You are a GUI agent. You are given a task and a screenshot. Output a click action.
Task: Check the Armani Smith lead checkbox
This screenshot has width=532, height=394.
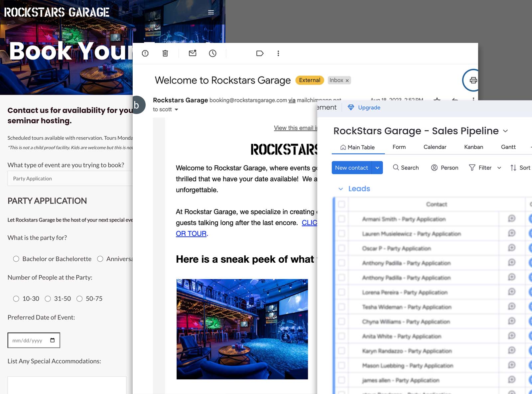pos(341,219)
